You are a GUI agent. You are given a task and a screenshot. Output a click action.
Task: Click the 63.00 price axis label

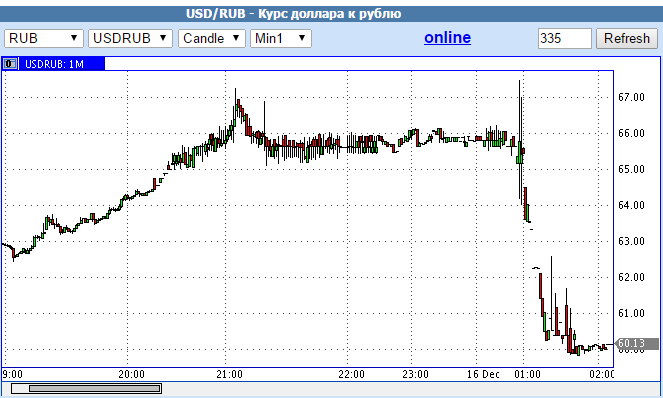[631, 241]
